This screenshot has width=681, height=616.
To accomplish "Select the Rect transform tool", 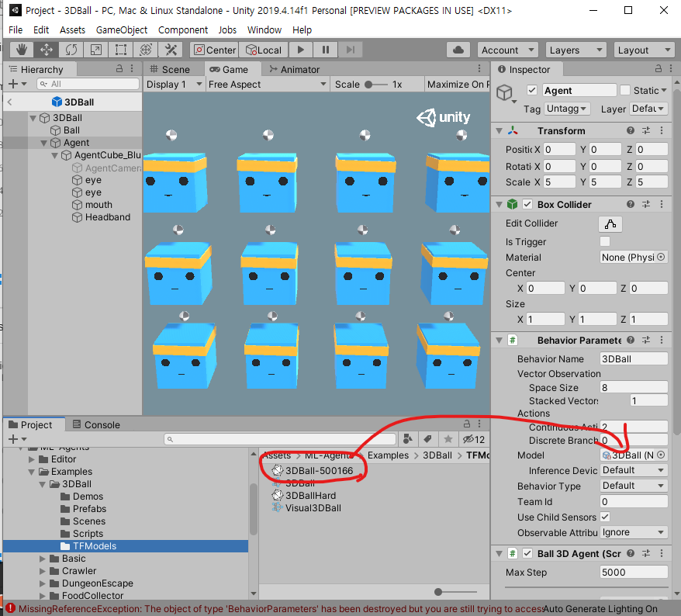I will click(x=121, y=50).
